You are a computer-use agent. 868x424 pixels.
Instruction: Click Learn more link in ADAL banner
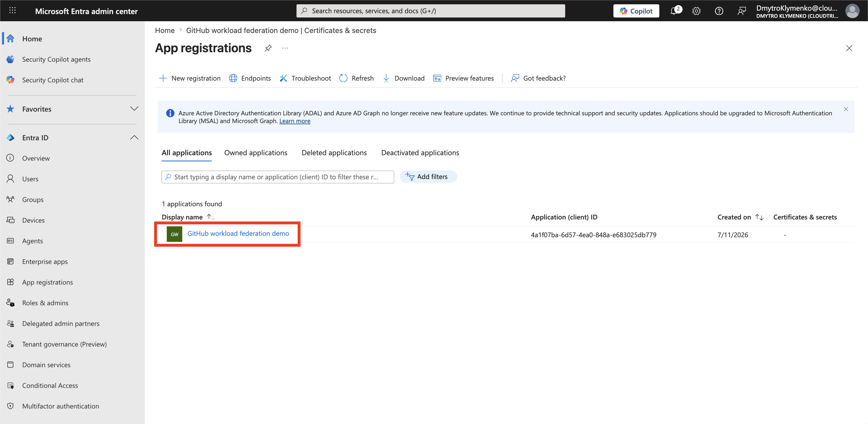(x=295, y=121)
